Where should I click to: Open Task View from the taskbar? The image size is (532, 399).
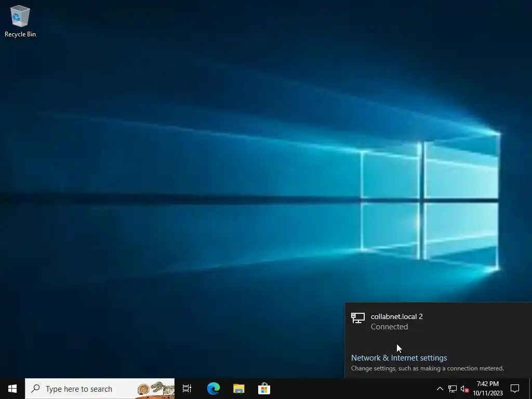pos(187,389)
